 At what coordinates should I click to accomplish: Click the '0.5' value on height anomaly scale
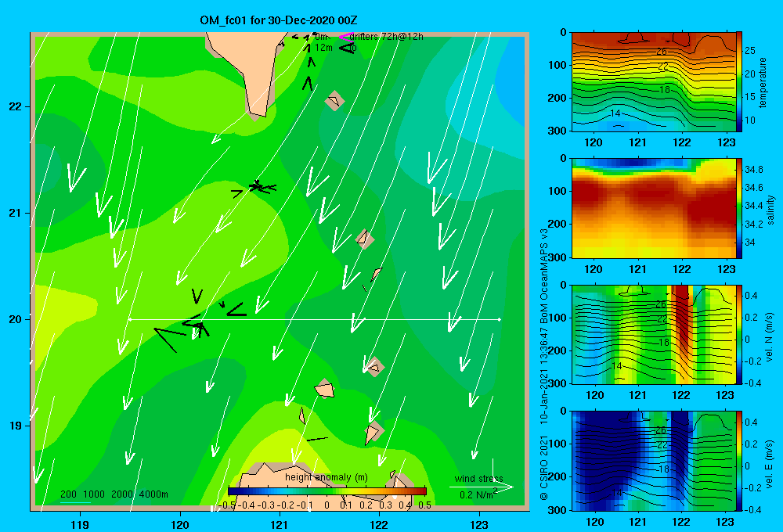coord(424,505)
